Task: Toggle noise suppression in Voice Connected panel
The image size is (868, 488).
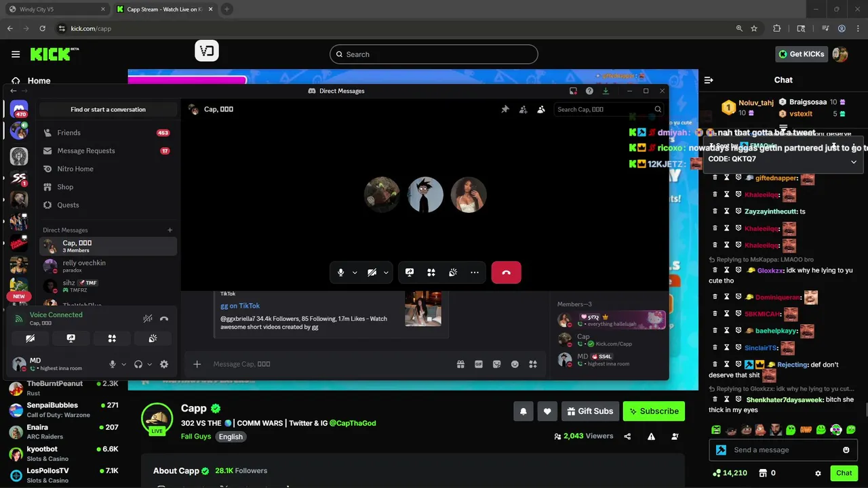Action: pyautogui.click(x=148, y=319)
